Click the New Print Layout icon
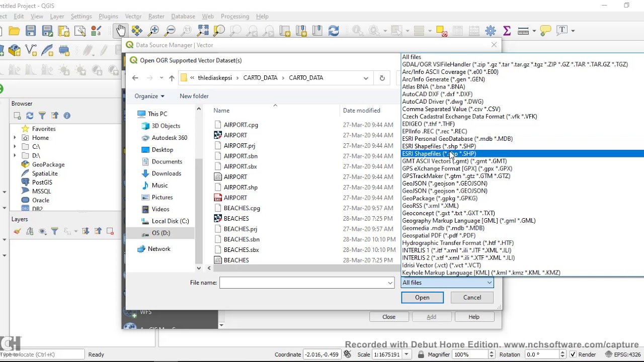The image size is (644, 362). click(63, 31)
